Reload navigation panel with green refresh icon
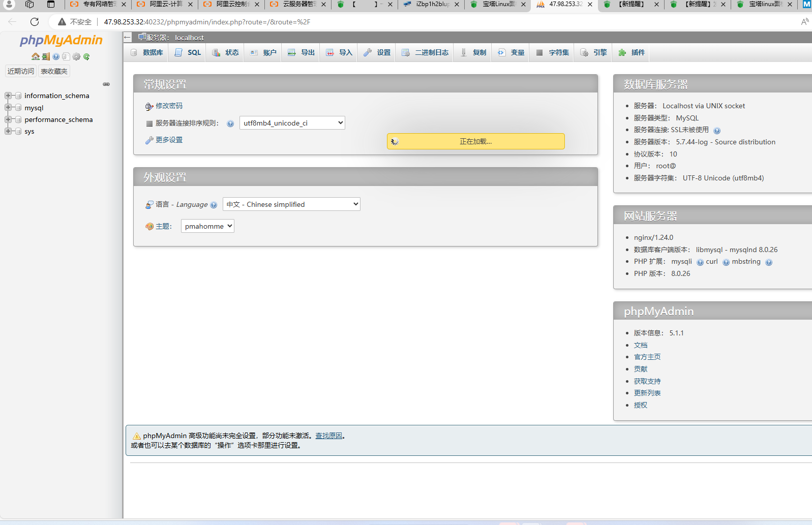The image size is (812, 525). 86,56
